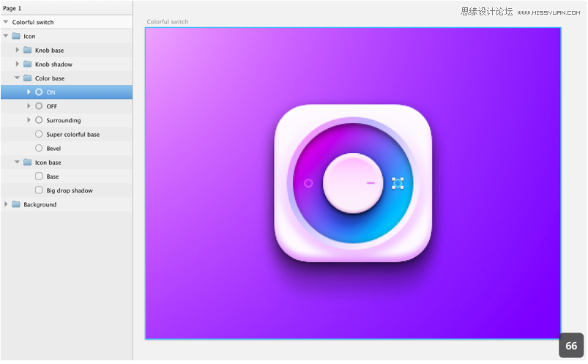Click the white knob on the canvas
The height and width of the screenshot is (364, 588).
(353, 183)
